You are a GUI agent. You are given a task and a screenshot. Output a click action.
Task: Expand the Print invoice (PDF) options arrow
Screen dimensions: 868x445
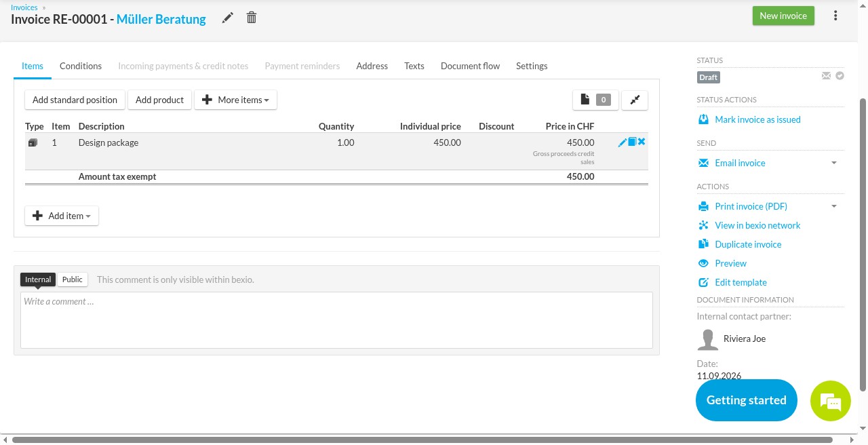click(834, 206)
